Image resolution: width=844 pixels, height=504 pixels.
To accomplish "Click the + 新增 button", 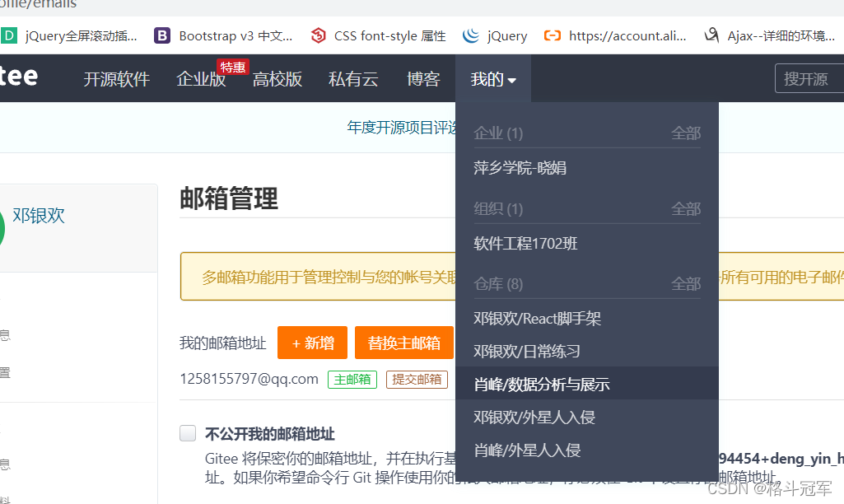I will [x=312, y=342].
